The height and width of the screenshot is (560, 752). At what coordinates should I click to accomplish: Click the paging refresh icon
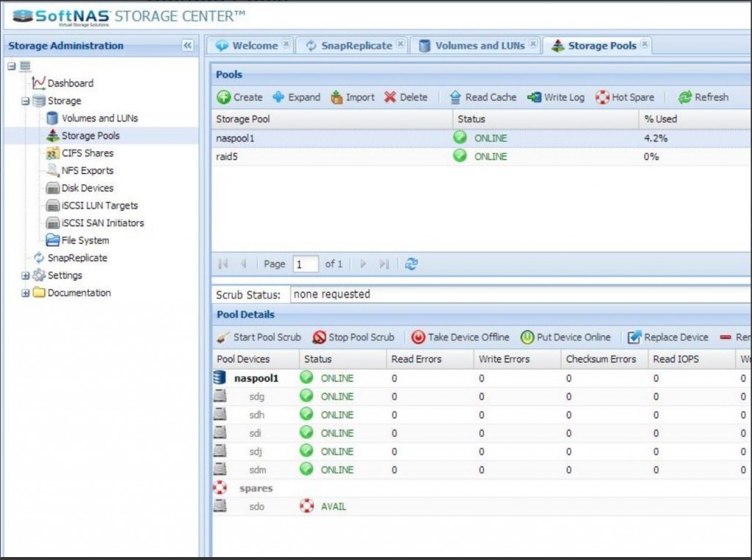coord(411,263)
